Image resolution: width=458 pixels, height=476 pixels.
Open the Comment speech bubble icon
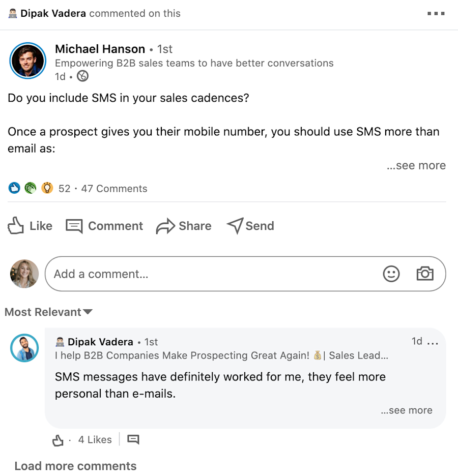pos(74,225)
